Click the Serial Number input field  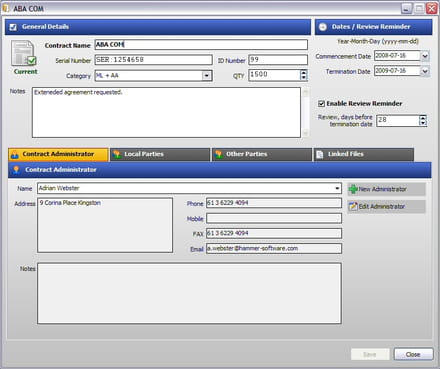click(x=153, y=60)
